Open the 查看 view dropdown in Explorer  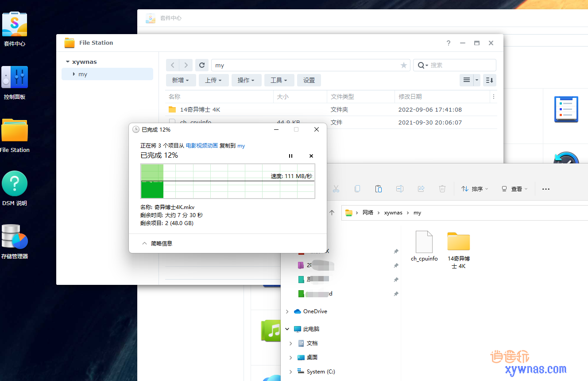tap(514, 189)
